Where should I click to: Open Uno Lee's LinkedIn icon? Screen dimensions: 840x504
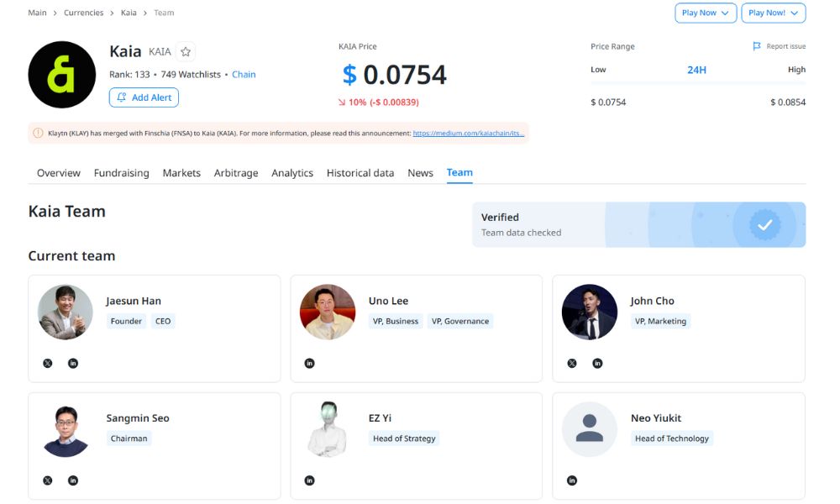coord(309,363)
